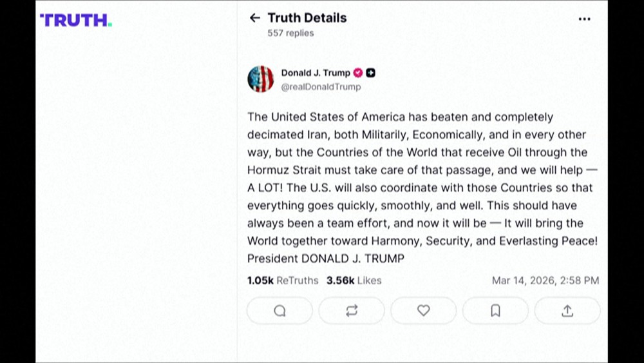Click the @realDonaldTrump handle
This screenshot has width=644, height=363.
point(321,86)
